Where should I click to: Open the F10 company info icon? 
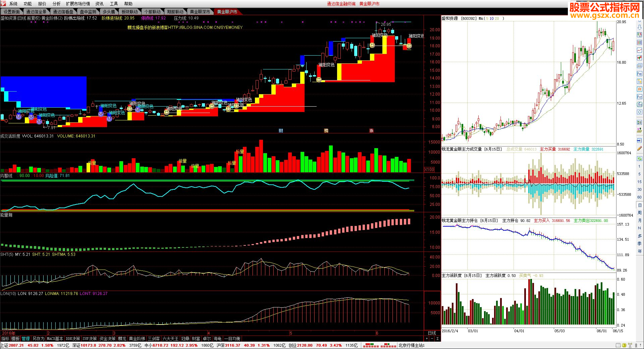[639, 74]
